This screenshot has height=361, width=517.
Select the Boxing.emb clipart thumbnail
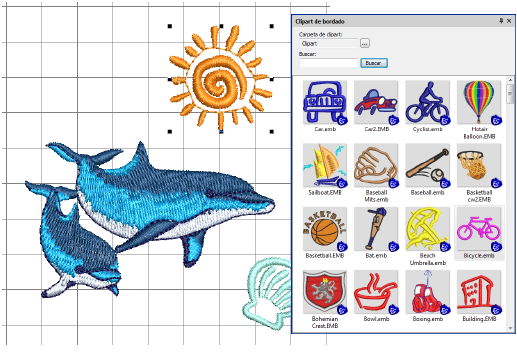[x=427, y=292]
